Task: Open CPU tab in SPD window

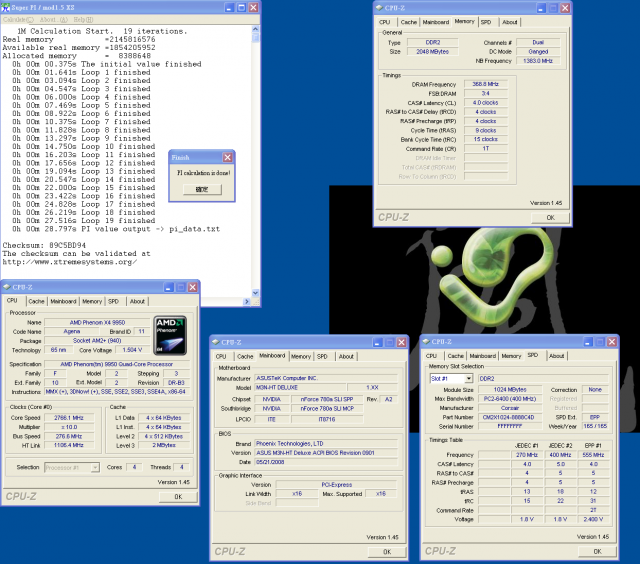Action: 431,356
